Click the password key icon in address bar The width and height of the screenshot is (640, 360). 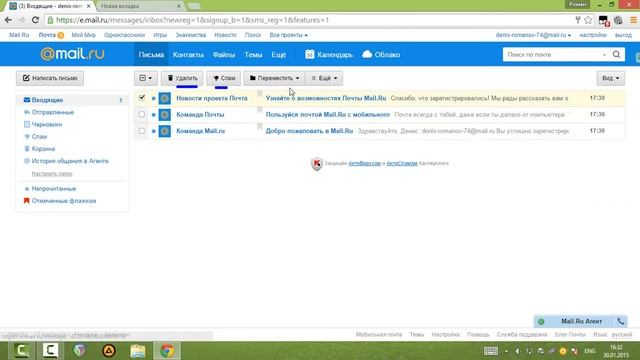point(578,20)
